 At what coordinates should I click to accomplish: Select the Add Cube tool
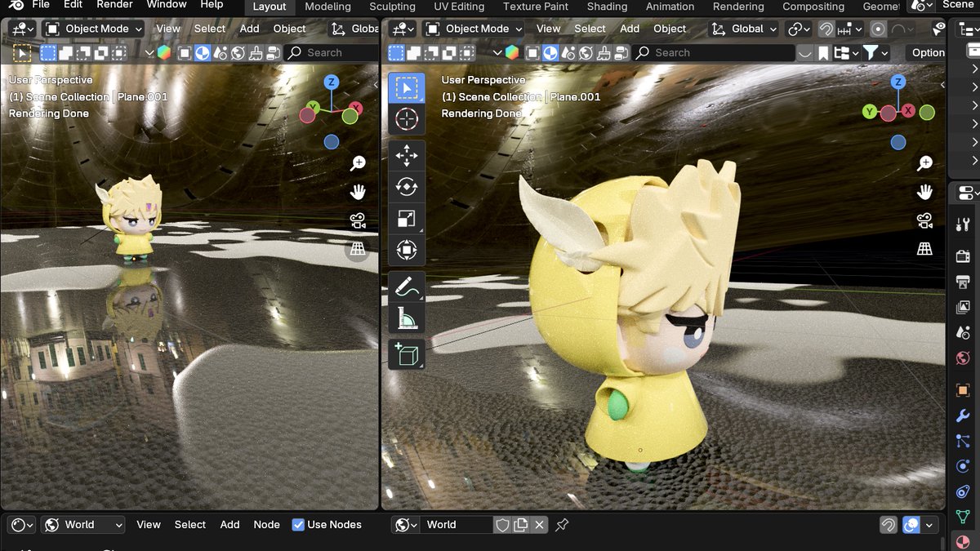click(x=406, y=354)
